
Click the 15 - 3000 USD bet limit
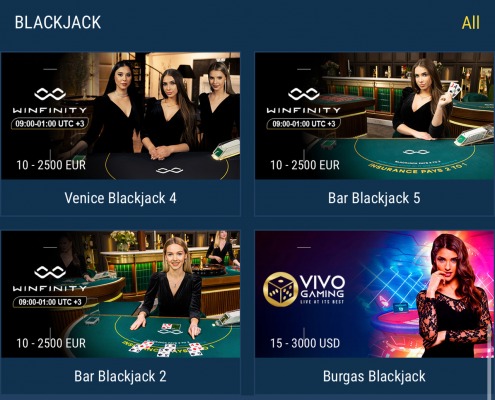click(305, 343)
